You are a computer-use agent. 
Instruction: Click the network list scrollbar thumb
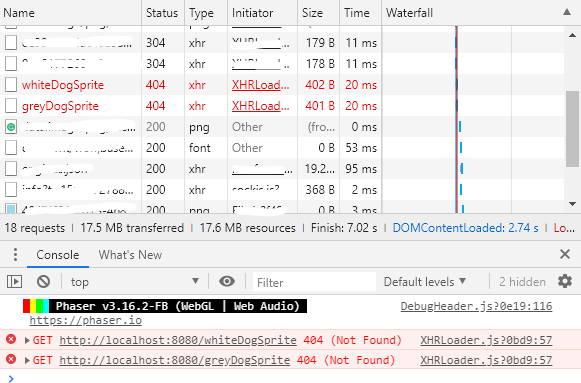click(x=572, y=129)
